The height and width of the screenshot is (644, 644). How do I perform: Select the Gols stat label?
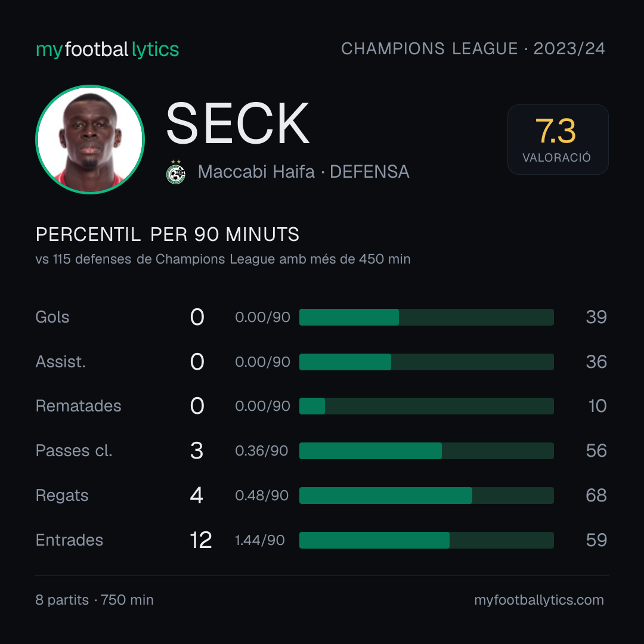click(x=52, y=317)
